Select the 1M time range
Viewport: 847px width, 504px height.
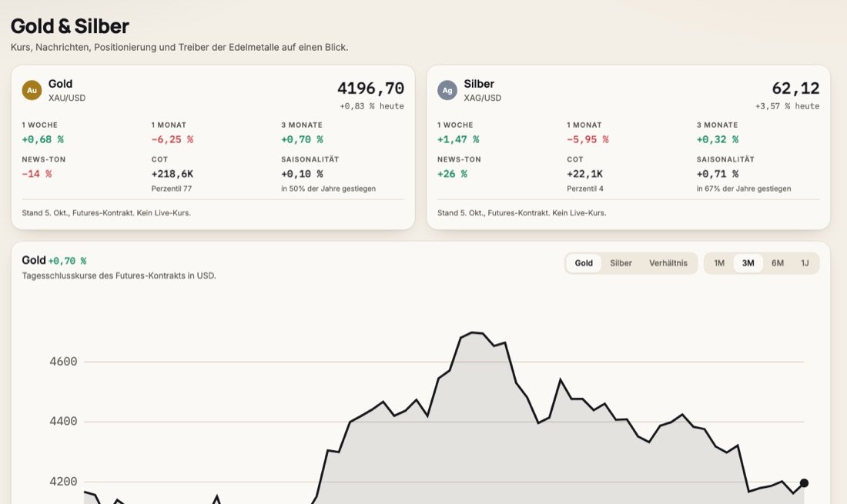pos(719,263)
